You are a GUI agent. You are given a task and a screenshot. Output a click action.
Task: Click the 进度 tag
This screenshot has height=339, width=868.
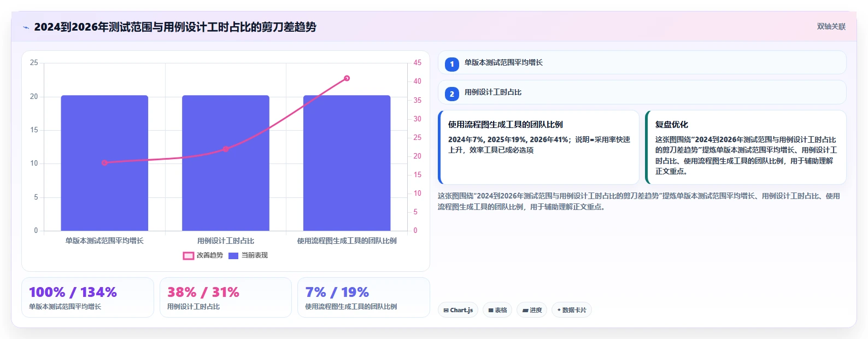(532, 310)
